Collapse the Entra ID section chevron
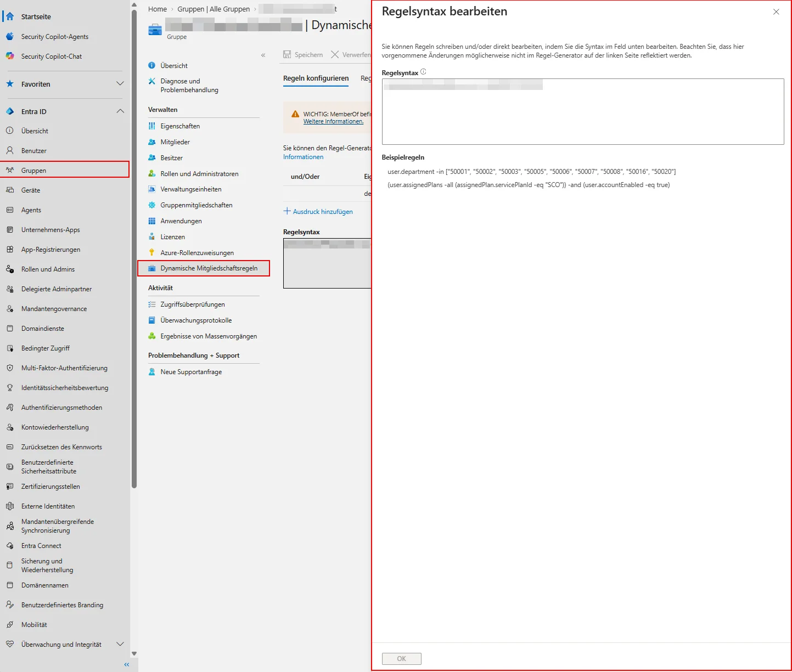The image size is (792, 672). coord(120,111)
